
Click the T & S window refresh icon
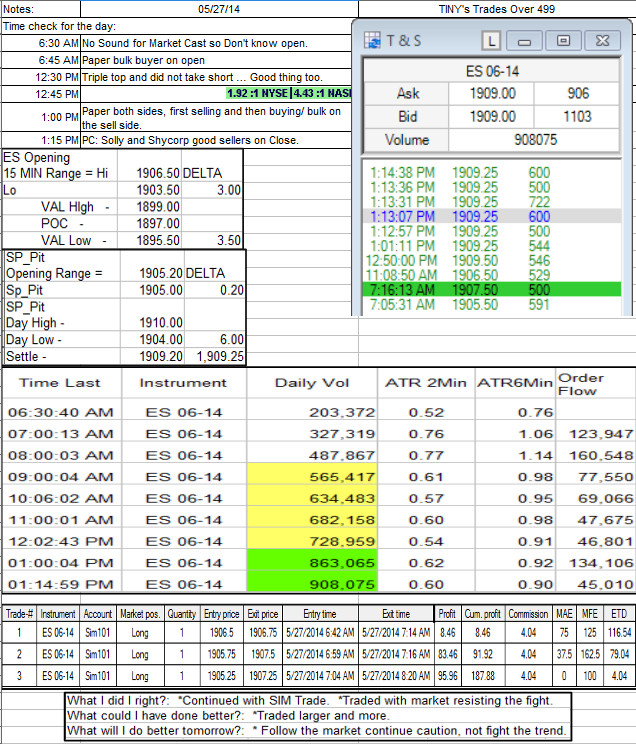point(373,40)
